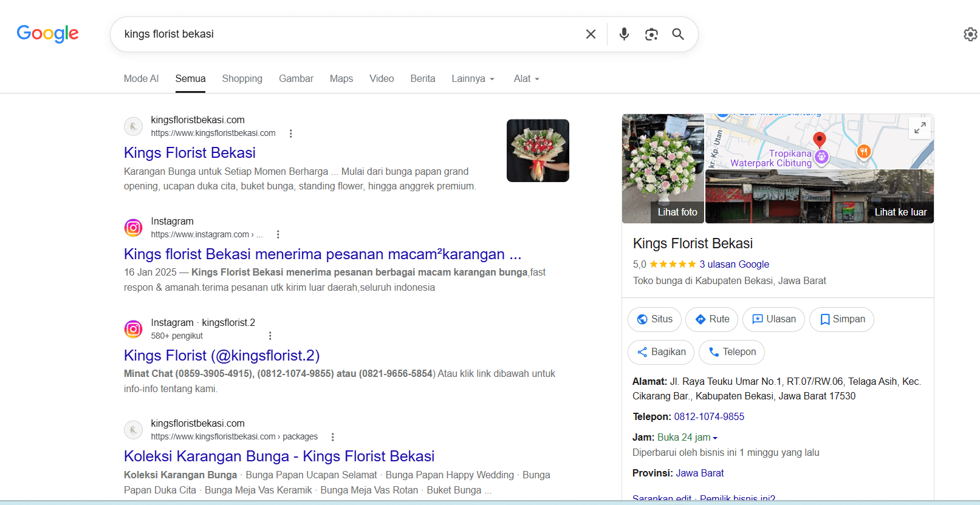Switch to Shopping tab

coord(242,79)
